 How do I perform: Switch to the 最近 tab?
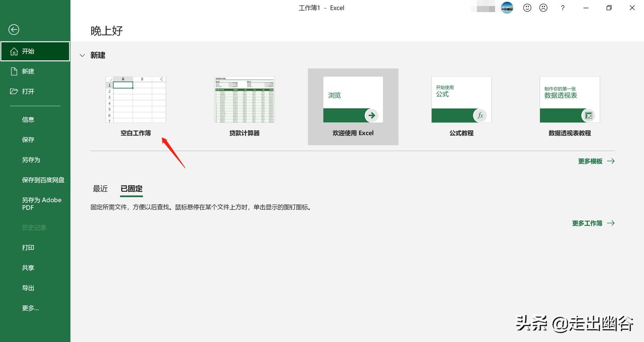click(x=100, y=189)
